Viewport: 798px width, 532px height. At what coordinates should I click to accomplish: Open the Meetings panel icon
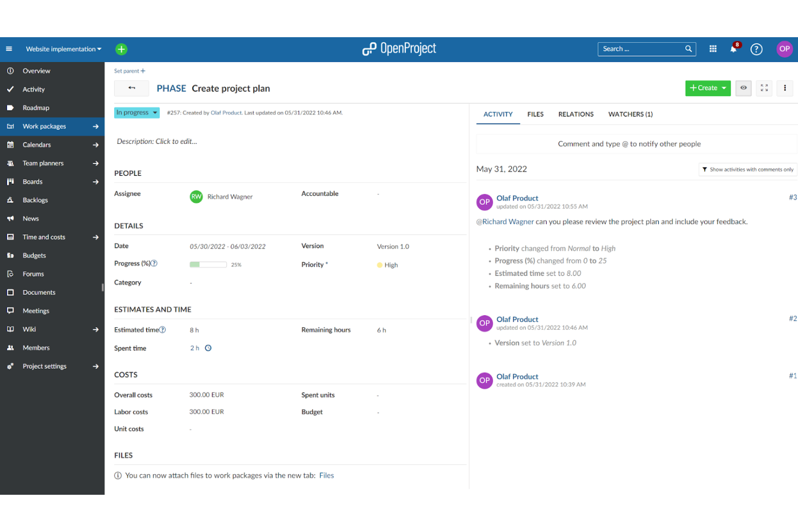tap(10, 310)
